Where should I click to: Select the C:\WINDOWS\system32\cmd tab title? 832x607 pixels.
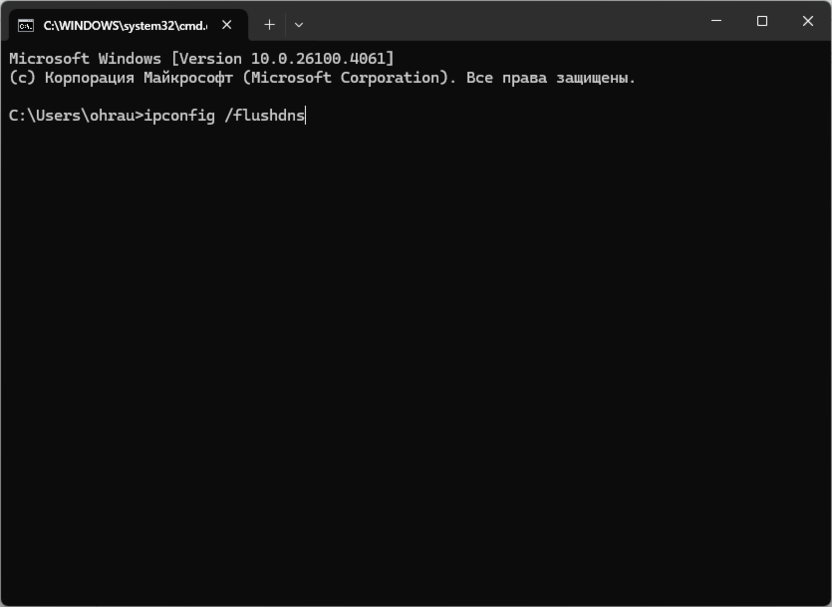point(124,24)
